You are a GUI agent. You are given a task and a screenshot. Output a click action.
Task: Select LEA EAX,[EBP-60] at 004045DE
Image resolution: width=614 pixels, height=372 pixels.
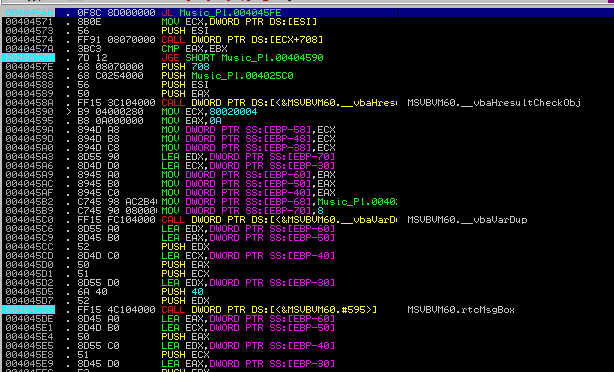point(248,319)
